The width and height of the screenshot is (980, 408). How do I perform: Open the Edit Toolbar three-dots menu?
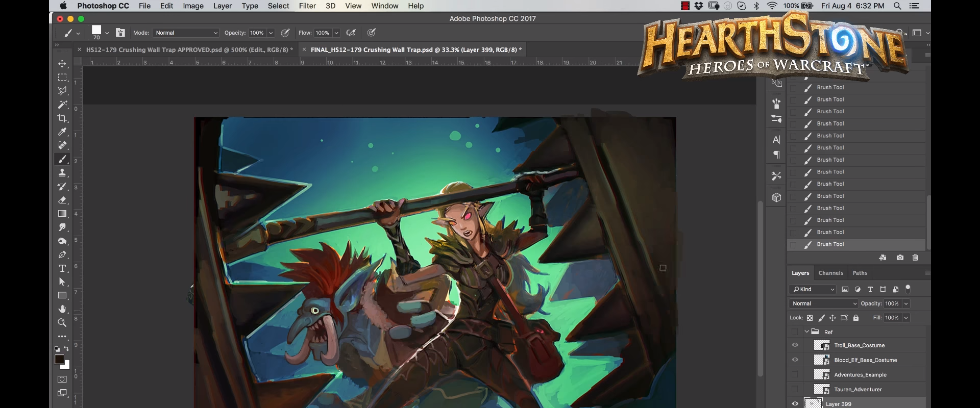point(62,337)
